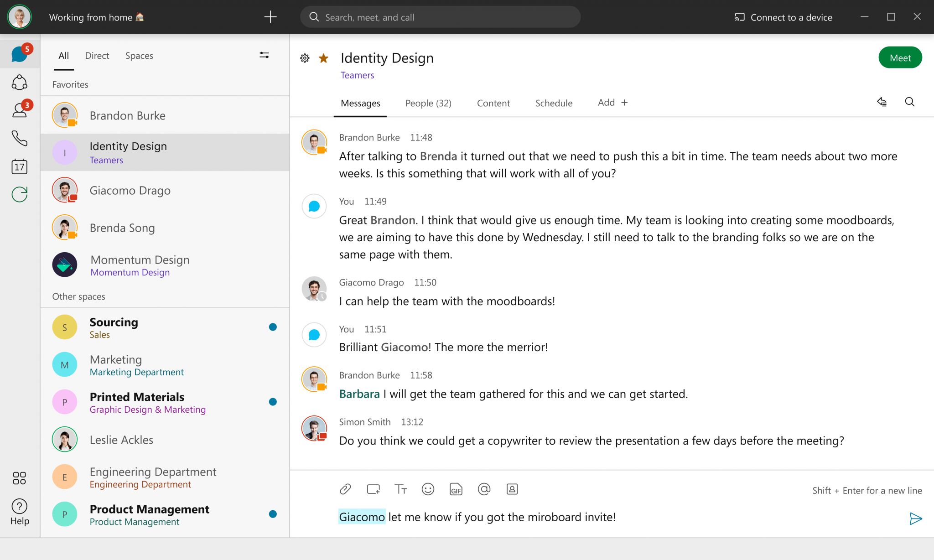Open the emoji picker
The height and width of the screenshot is (560, 934).
pyautogui.click(x=428, y=489)
